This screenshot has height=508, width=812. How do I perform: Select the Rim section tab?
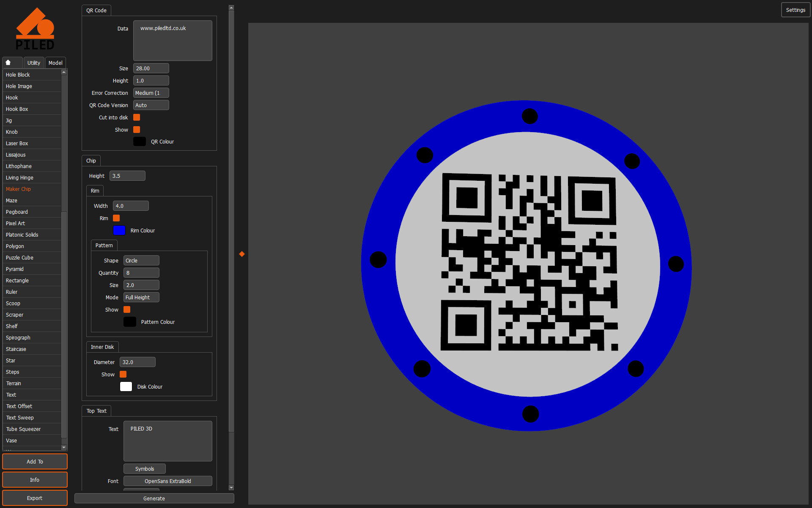click(95, 190)
